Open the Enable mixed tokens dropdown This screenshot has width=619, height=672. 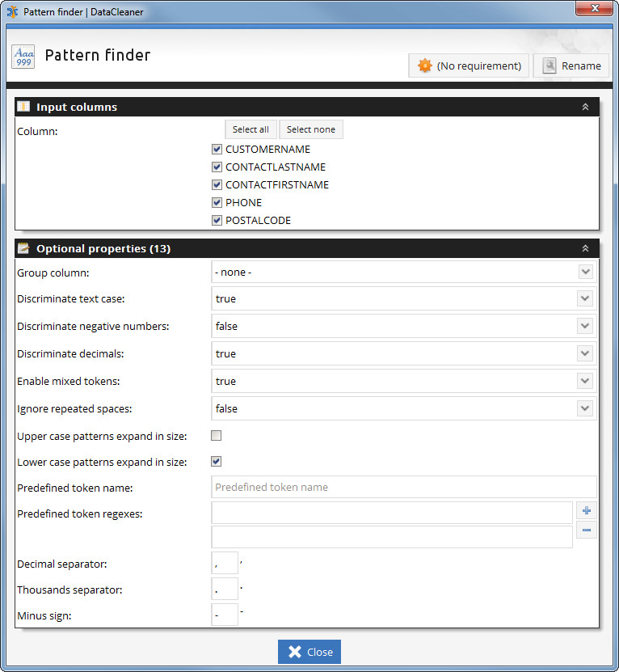pyautogui.click(x=585, y=381)
